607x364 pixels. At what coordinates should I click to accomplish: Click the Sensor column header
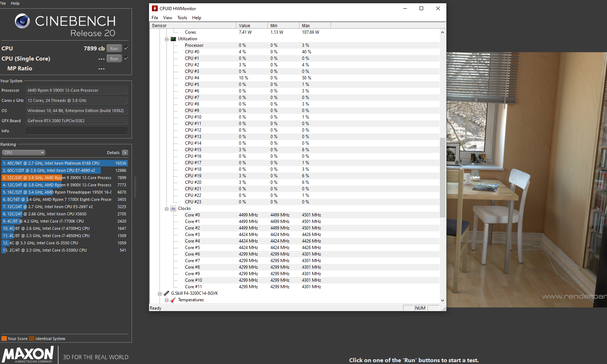[193, 25]
